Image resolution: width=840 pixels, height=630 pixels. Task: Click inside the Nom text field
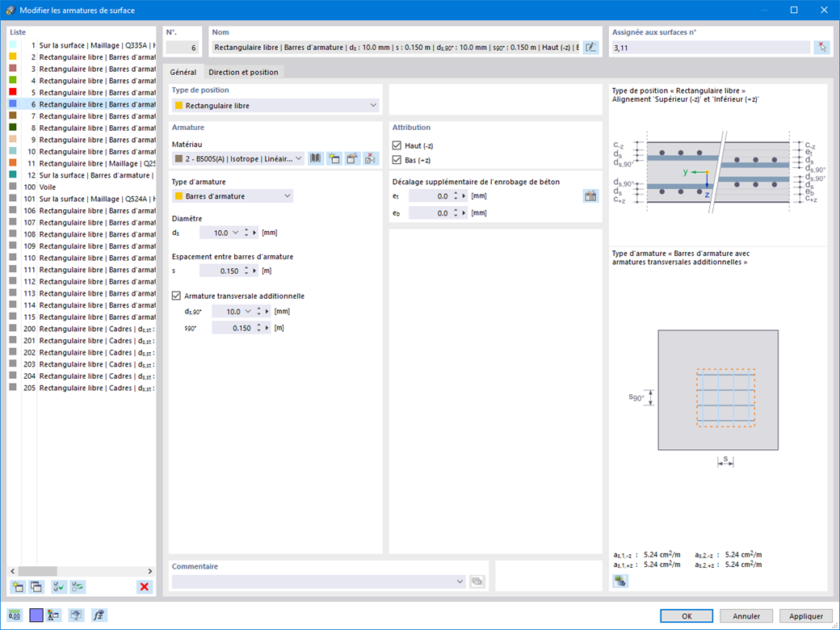[x=396, y=47]
